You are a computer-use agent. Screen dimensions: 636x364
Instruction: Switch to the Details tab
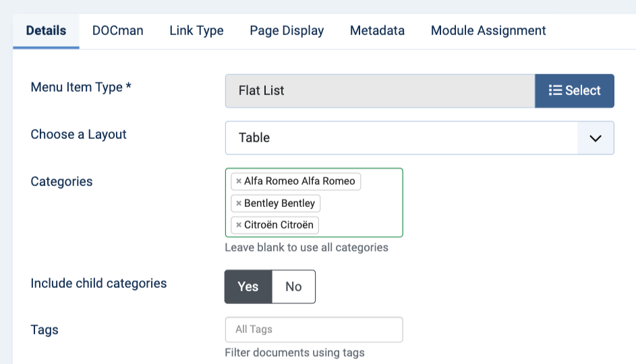(x=46, y=30)
